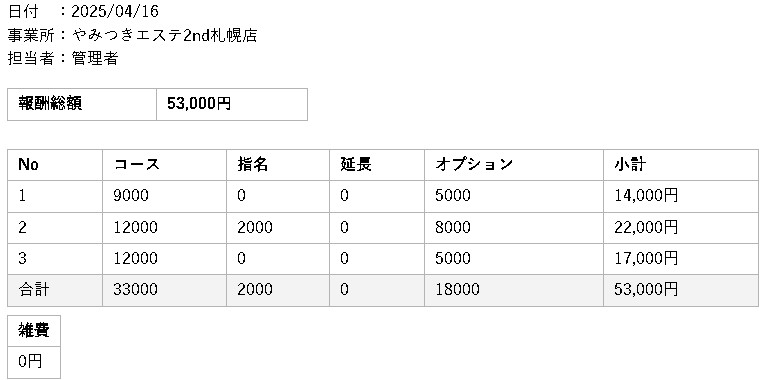Viewport: 769px width, 380px height.
Task: Select the 17,000円 subtotal in row 3
Action: [x=681, y=258]
